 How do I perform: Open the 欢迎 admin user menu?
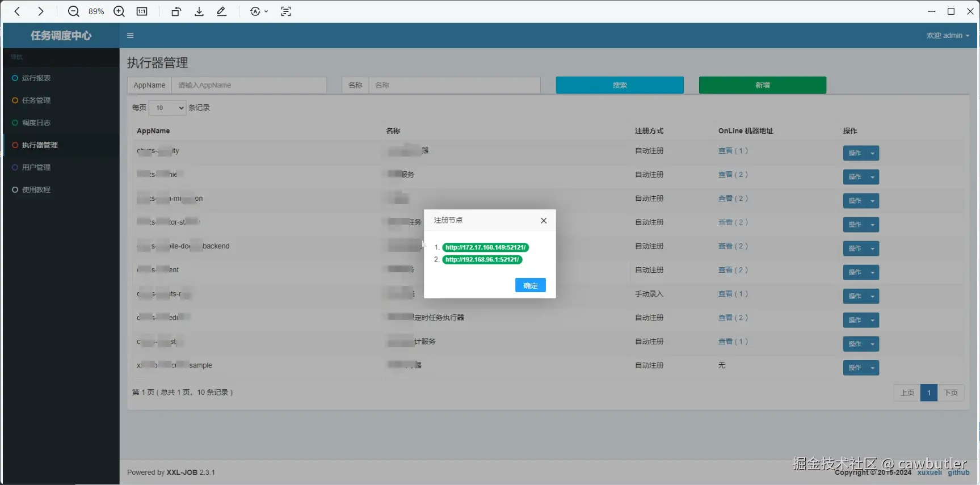tap(948, 35)
